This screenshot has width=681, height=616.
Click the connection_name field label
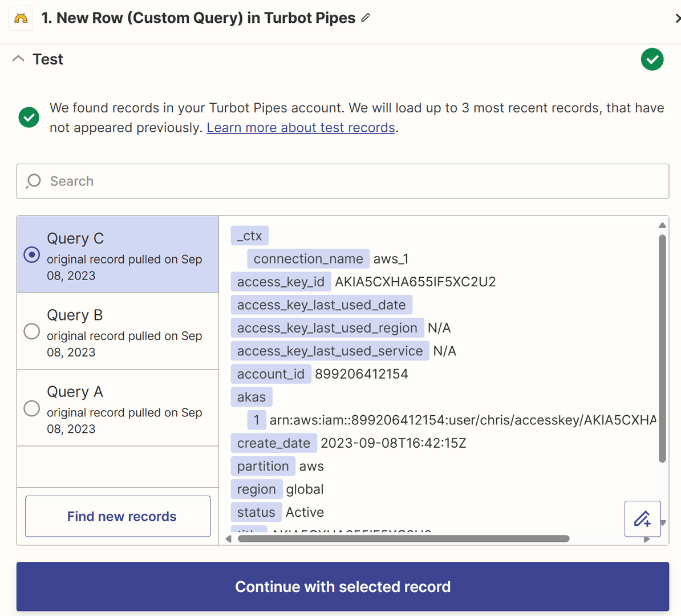click(309, 259)
